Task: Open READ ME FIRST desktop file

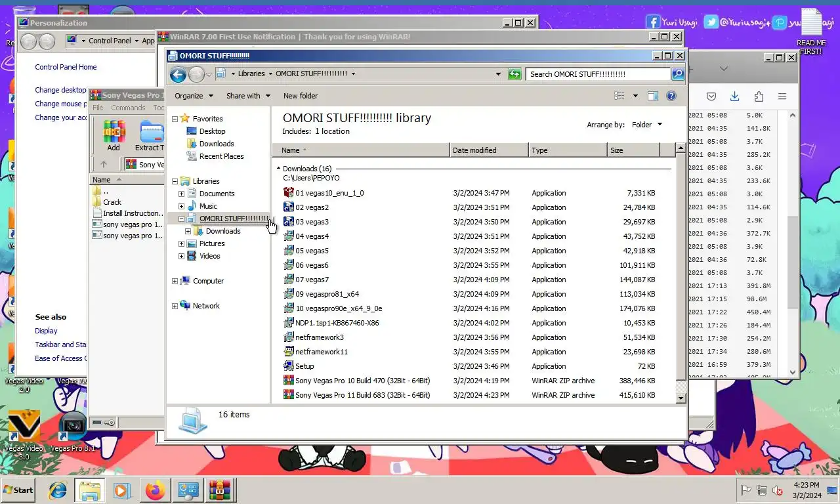Action: (812, 31)
